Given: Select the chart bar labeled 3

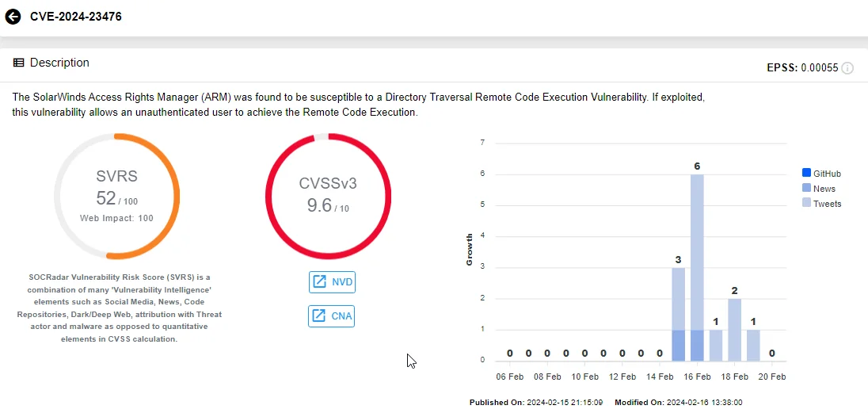Looking at the screenshot, I should (x=678, y=315).
